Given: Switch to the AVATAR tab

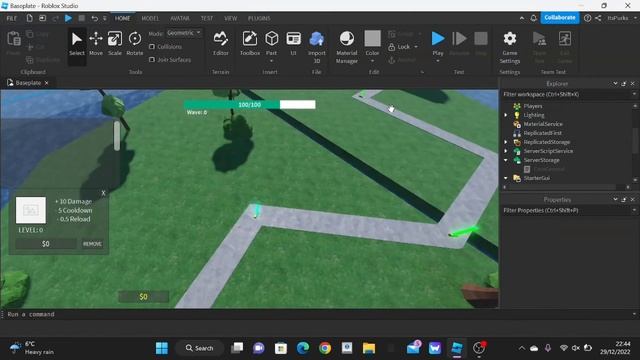Looking at the screenshot, I should [x=180, y=18].
